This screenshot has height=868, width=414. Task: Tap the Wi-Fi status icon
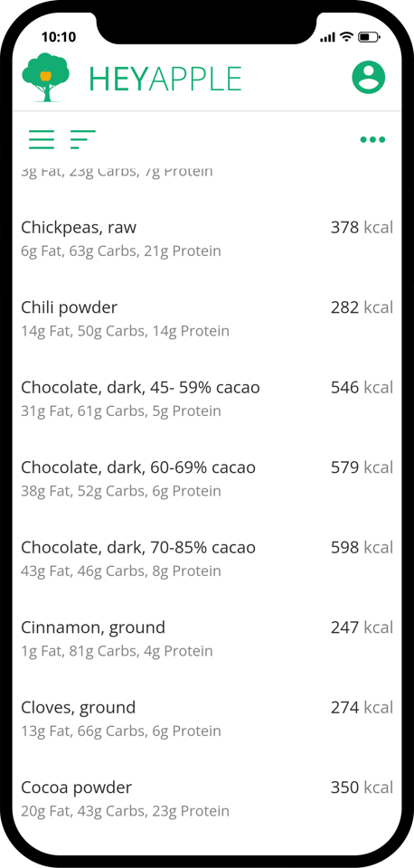click(346, 37)
